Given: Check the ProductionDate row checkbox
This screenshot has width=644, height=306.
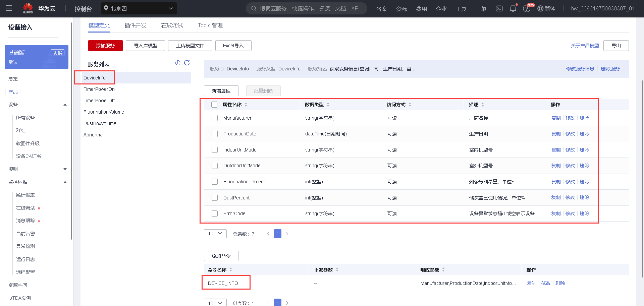Looking at the screenshot, I should click(x=215, y=134).
